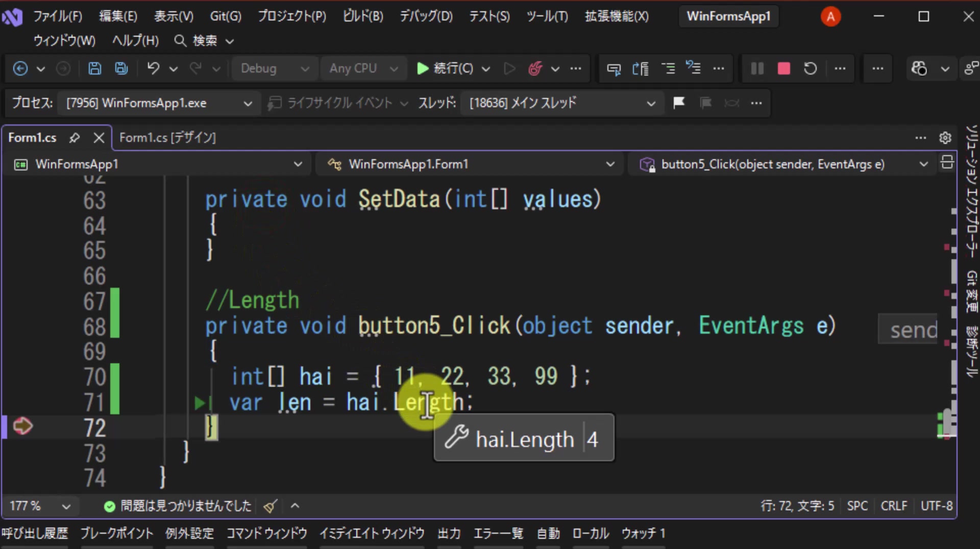The width and height of the screenshot is (980, 549).
Task: Open the ブレークポイント panel tab
Action: (x=117, y=534)
